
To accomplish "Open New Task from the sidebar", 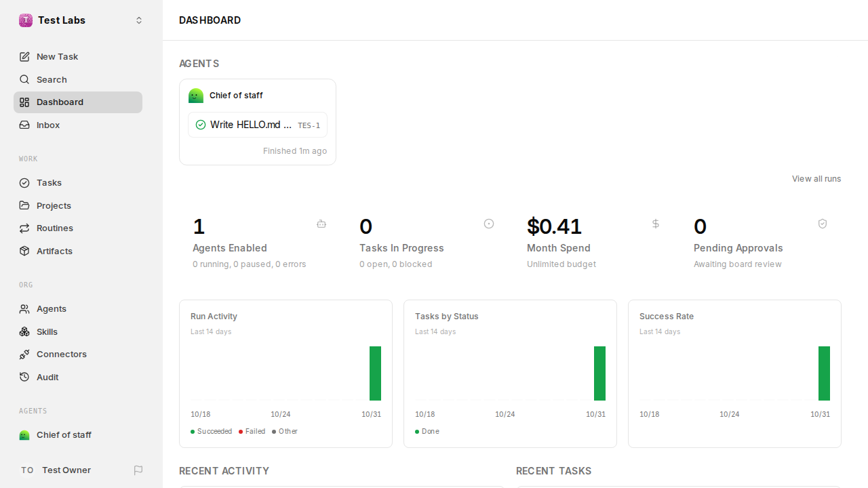I will 78,57.
